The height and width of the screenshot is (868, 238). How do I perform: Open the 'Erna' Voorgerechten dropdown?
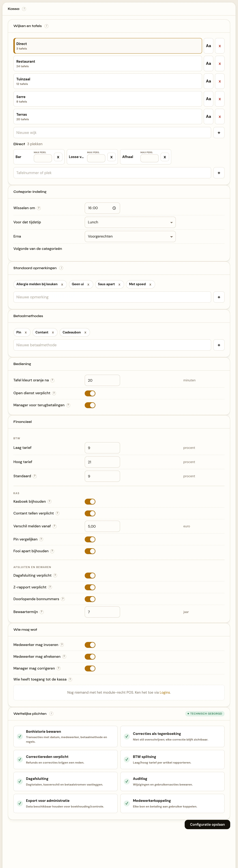pos(130,236)
